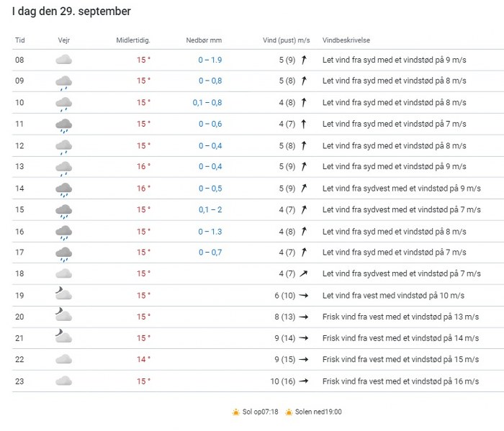Click the cloud icon at hour 22
Viewport: 504px width, 431px height.
(x=63, y=359)
